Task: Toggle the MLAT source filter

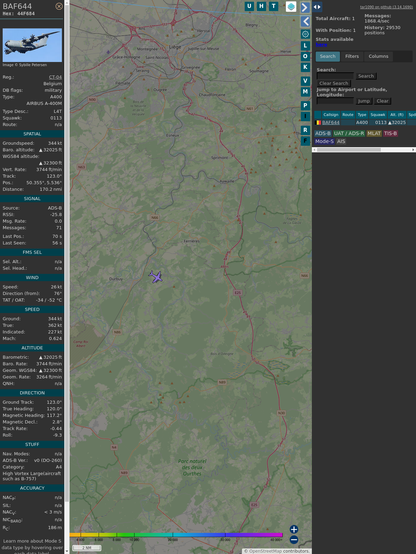Action: tap(374, 133)
